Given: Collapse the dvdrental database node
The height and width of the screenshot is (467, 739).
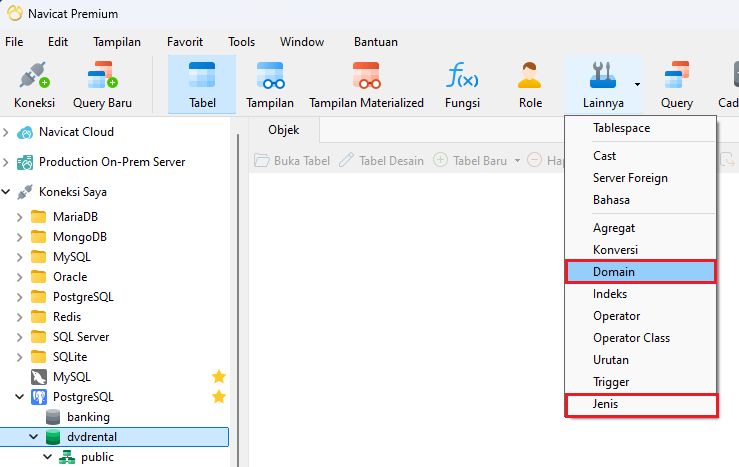Looking at the screenshot, I should [x=33, y=437].
